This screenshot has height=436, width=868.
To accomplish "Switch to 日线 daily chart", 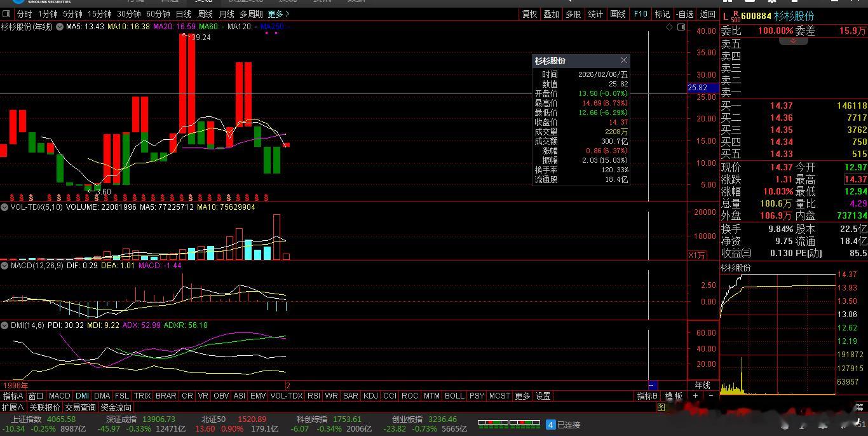I will [184, 14].
